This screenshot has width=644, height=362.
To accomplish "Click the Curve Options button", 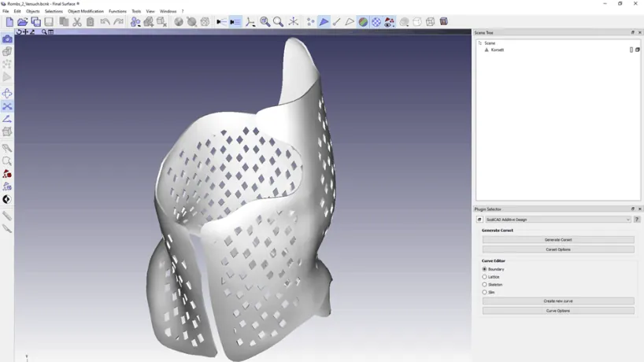I will click(x=558, y=311).
